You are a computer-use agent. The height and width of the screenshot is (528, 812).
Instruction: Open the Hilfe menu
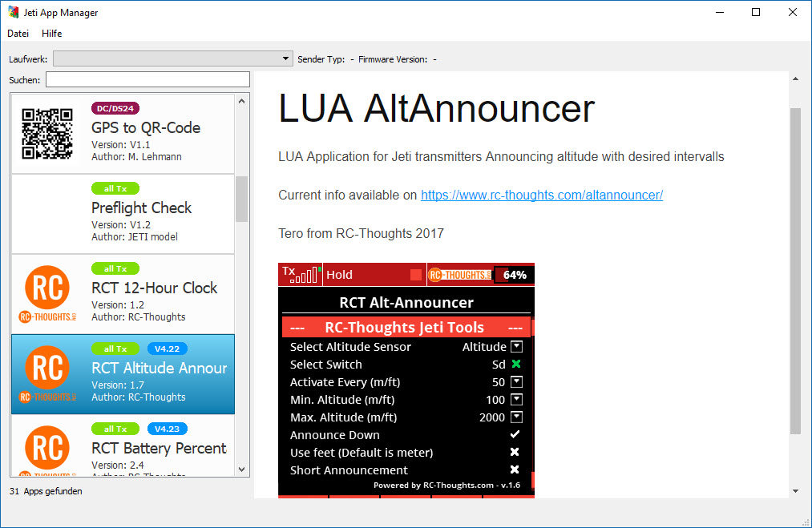(x=52, y=33)
